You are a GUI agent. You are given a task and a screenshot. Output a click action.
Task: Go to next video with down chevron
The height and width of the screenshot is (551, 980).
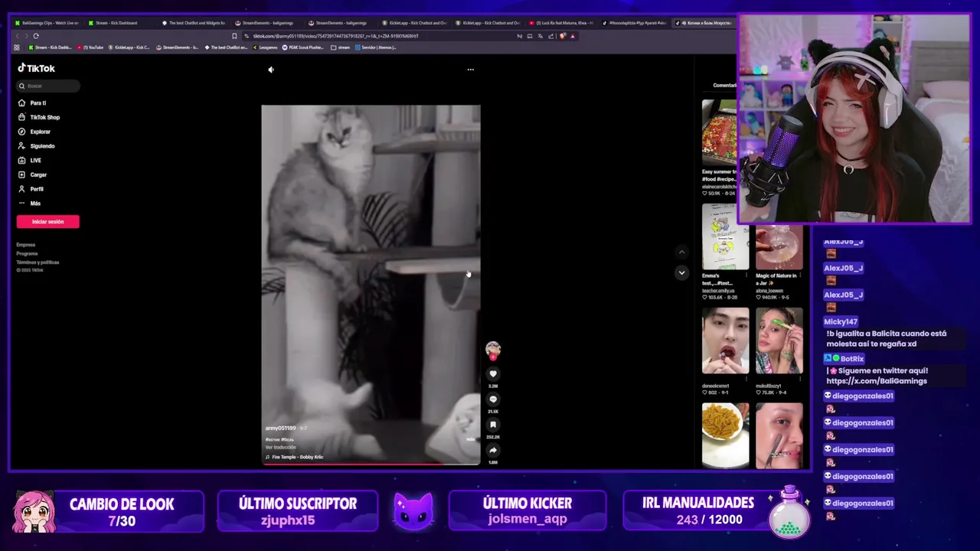coord(681,272)
